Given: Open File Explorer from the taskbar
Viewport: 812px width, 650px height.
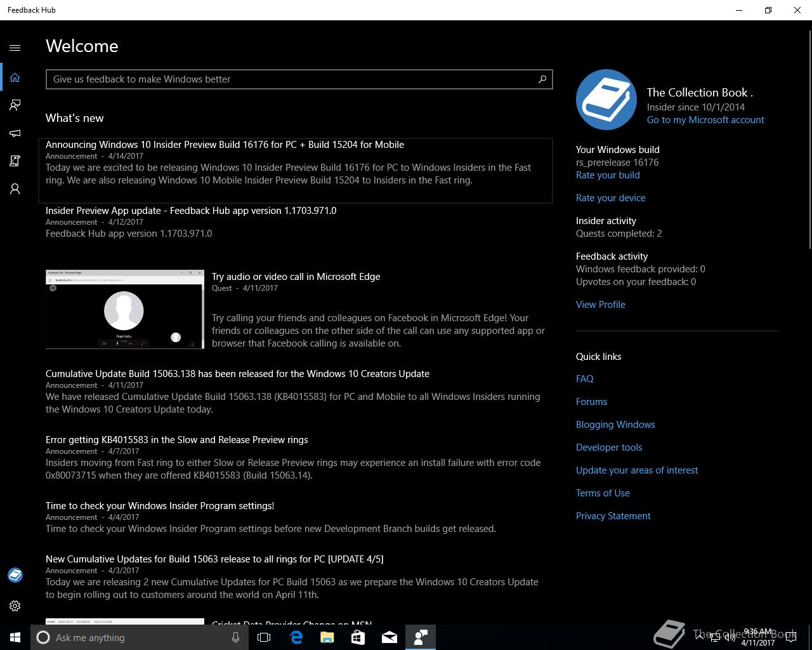Looking at the screenshot, I should point(327,637).
